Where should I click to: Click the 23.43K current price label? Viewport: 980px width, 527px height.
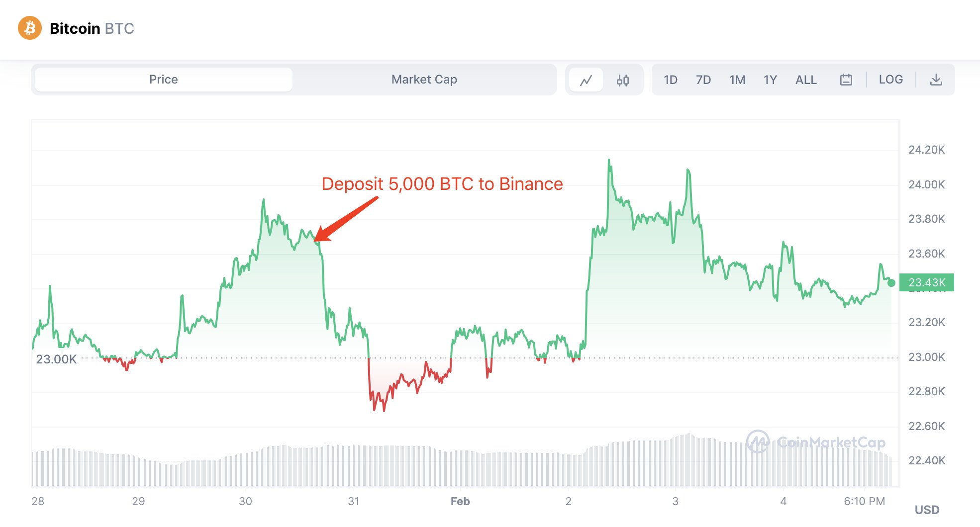pyautogui.click(x=926, y=282)
